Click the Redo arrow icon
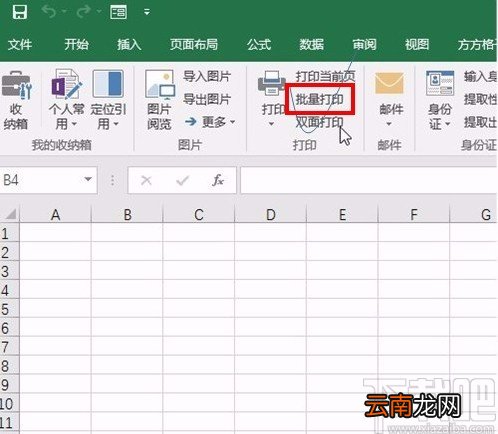Screen dimensions: 498x434 pos(83,12)
